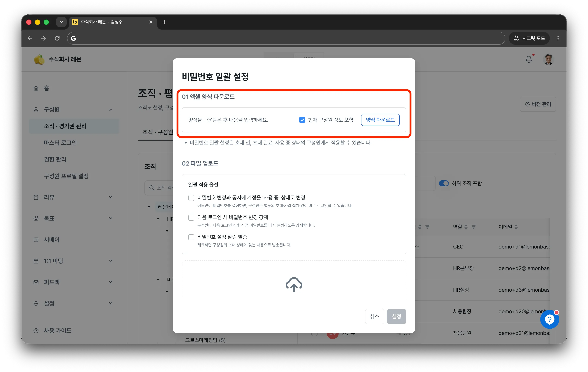
Task: Click the 피드백 envelope icon
Action: [x=36, y=282]
